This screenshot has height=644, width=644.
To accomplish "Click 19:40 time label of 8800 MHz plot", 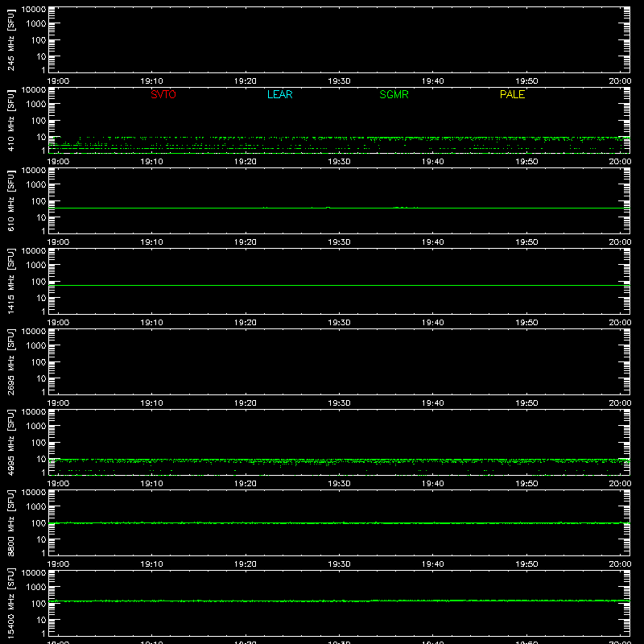I will pos(433,564).
